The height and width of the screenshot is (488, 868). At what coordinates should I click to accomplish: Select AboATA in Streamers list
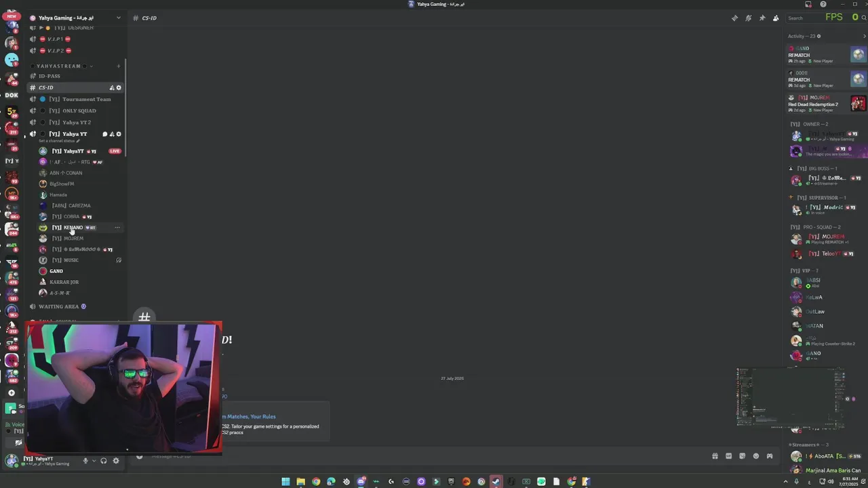(827, 457)
